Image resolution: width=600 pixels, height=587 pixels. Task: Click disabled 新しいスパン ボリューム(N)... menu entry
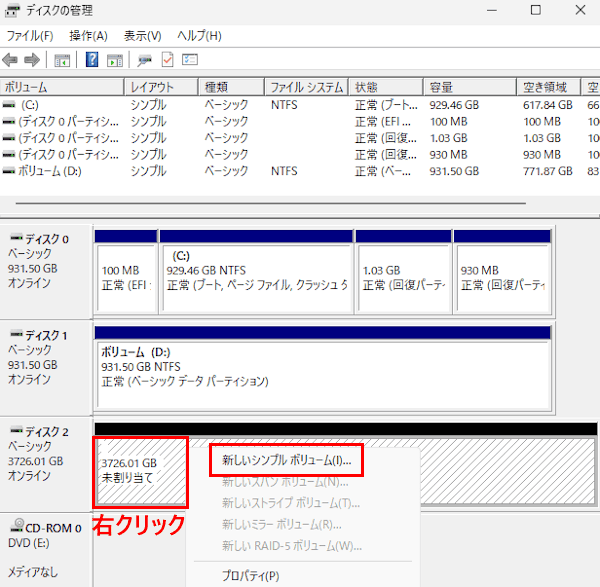[285, 481]
